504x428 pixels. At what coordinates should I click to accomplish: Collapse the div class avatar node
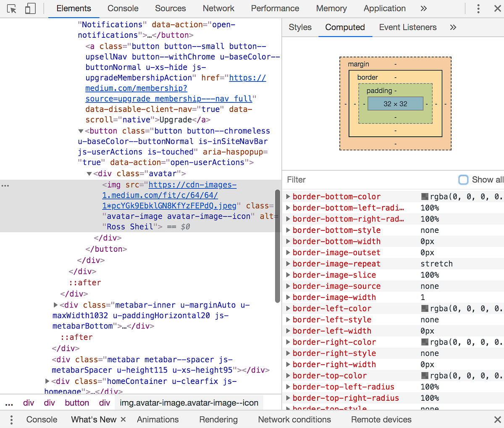[89, 174]
